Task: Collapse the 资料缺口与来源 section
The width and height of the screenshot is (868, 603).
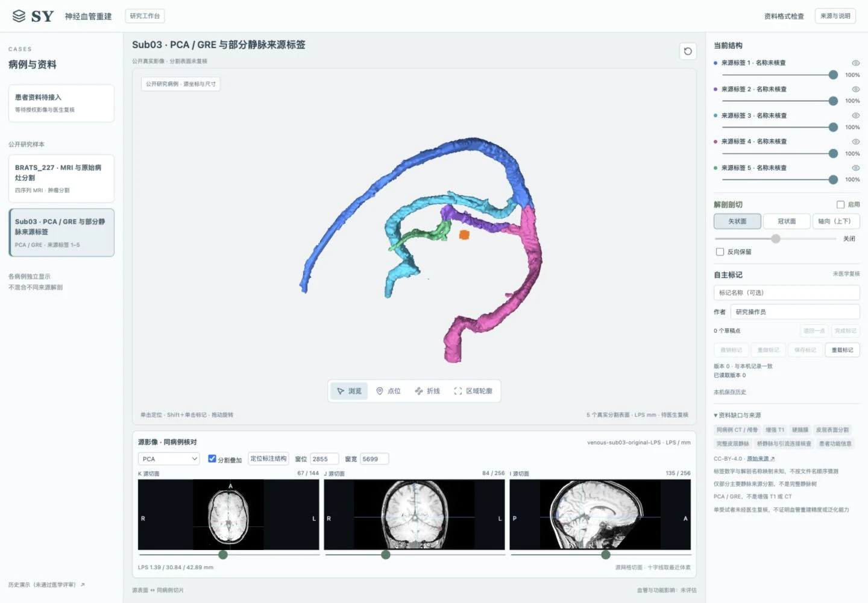Action: pos(737,415)
